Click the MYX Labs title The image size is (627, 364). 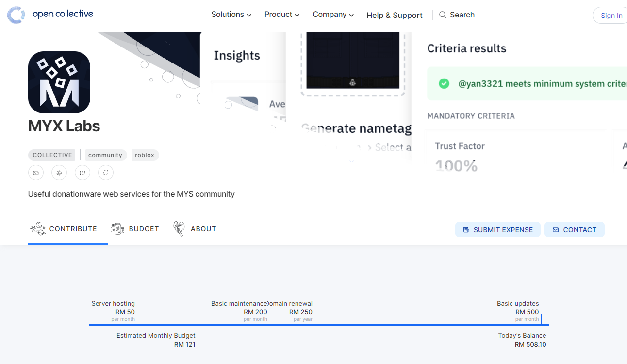click(x=64, y=126)
